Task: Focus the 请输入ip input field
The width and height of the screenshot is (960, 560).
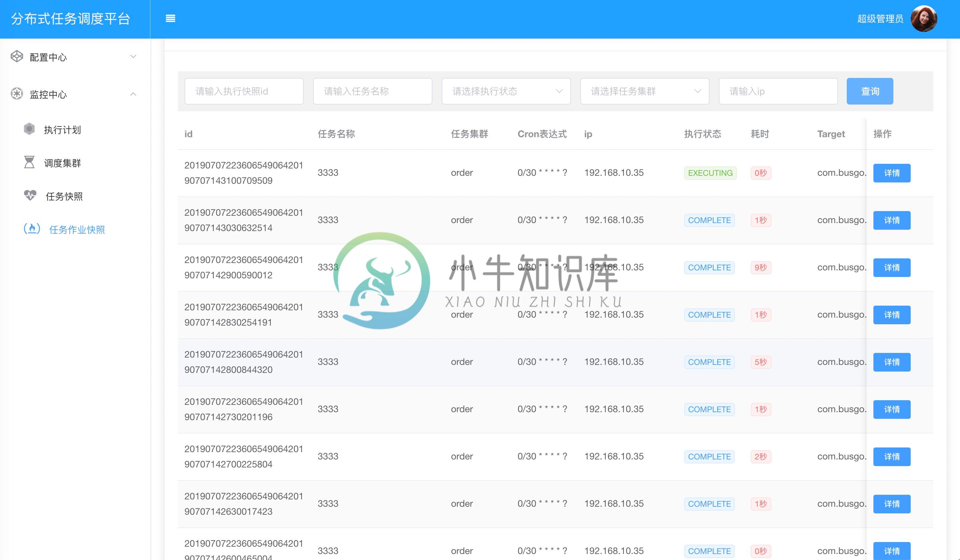Action: pos(778,91)
